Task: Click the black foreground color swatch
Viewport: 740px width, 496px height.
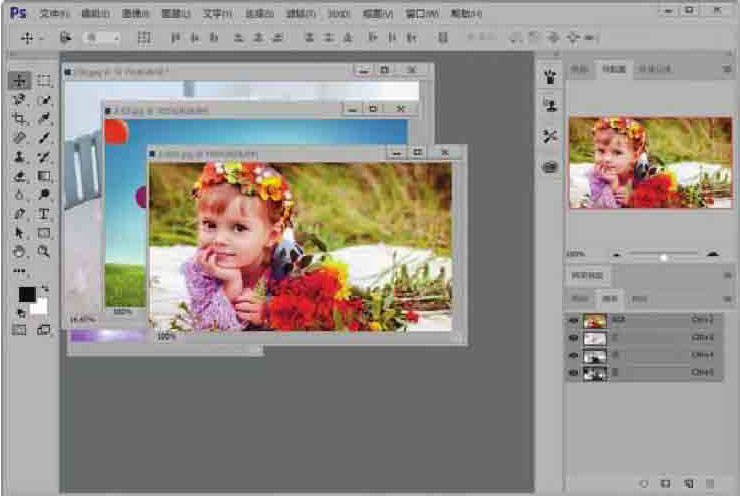Action: pos(26,294)
